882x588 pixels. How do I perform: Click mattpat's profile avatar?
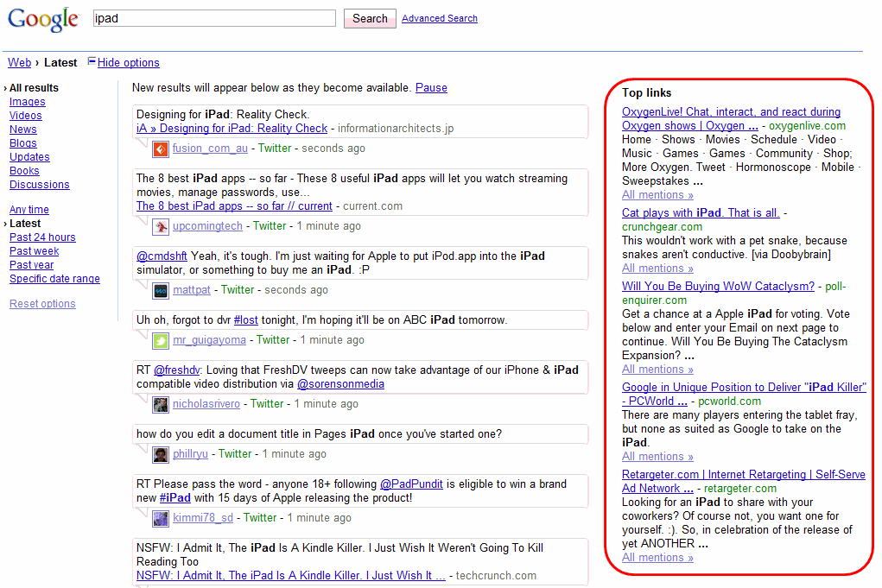pyautogui.click(x=161, y=291)
